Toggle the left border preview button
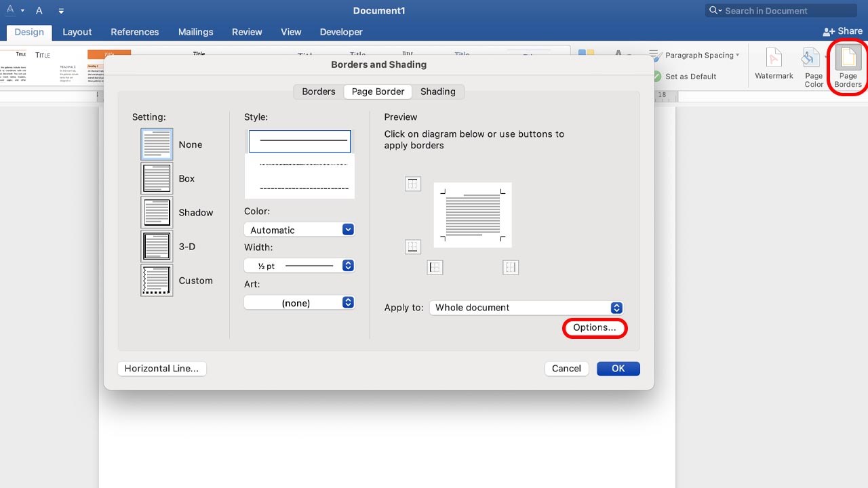Viewport: 868px width, 488px height. (x=435, y=268)
